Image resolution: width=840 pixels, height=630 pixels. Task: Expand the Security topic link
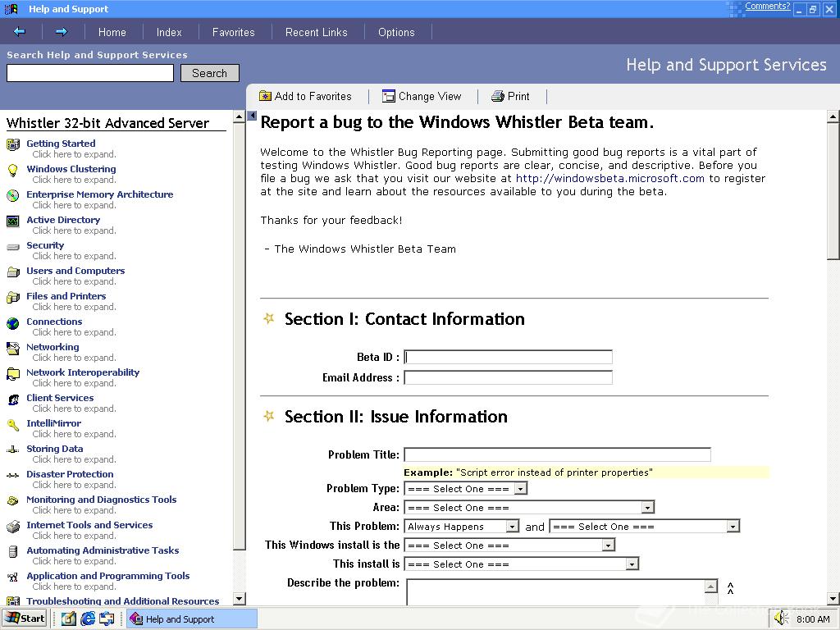coord(45,245)
